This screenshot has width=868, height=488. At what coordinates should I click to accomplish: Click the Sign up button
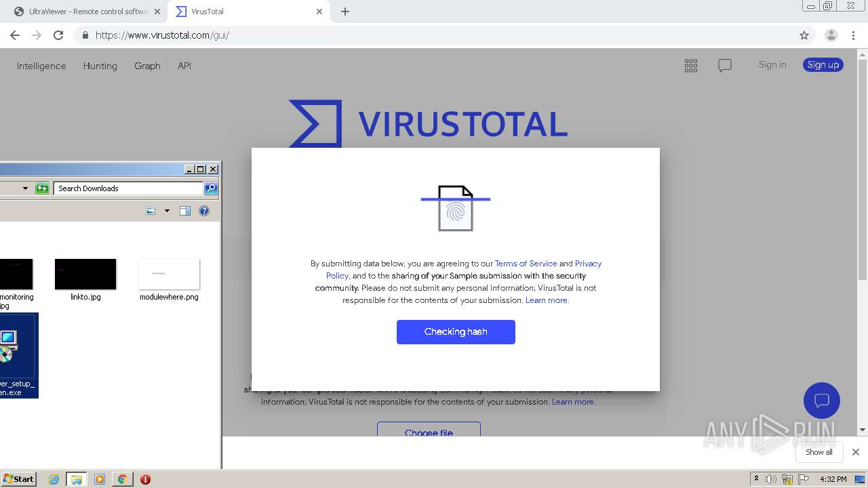pyautogui.click(x=823, y=65)
